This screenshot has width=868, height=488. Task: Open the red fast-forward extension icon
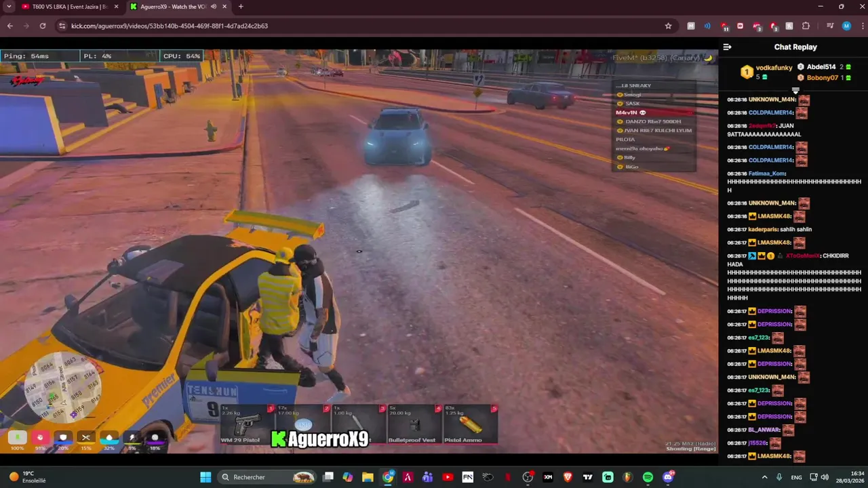740,26
